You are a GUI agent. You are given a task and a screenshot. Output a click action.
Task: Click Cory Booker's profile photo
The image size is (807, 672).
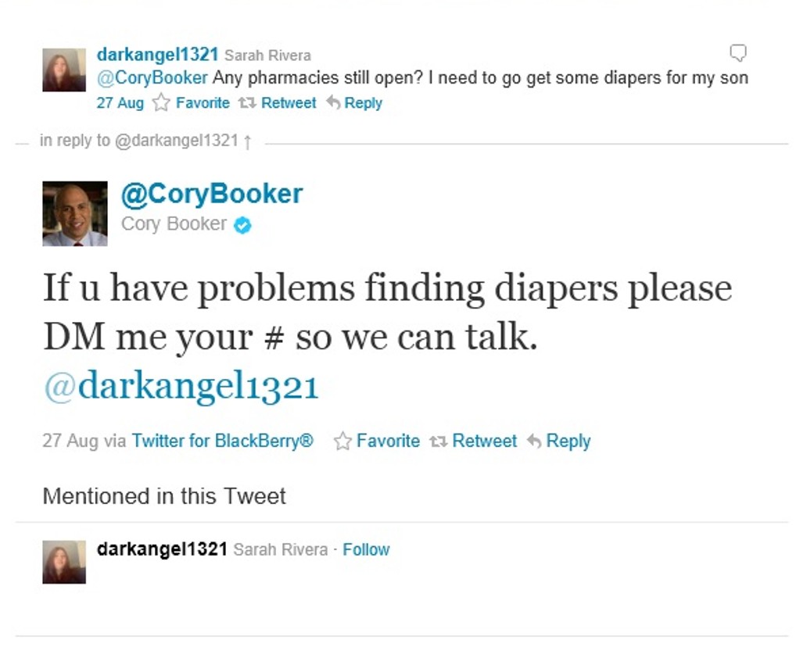(75, 213)
